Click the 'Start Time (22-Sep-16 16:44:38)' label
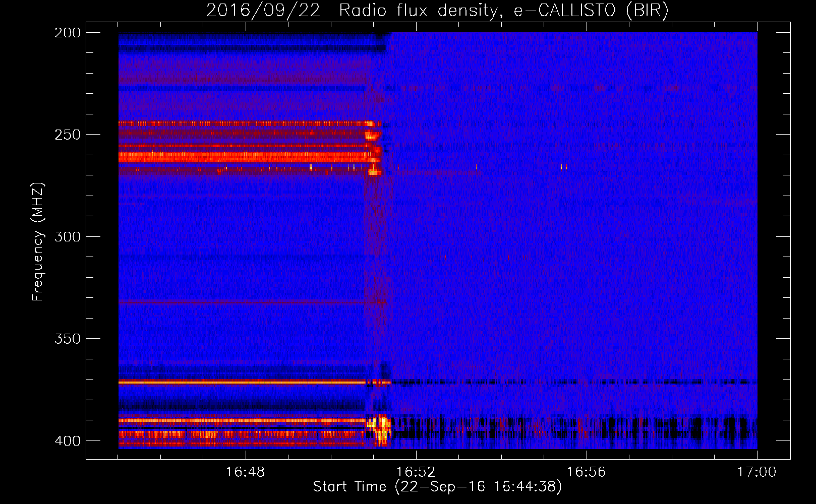Screen dimensions: 816x504 coord(437,487)
